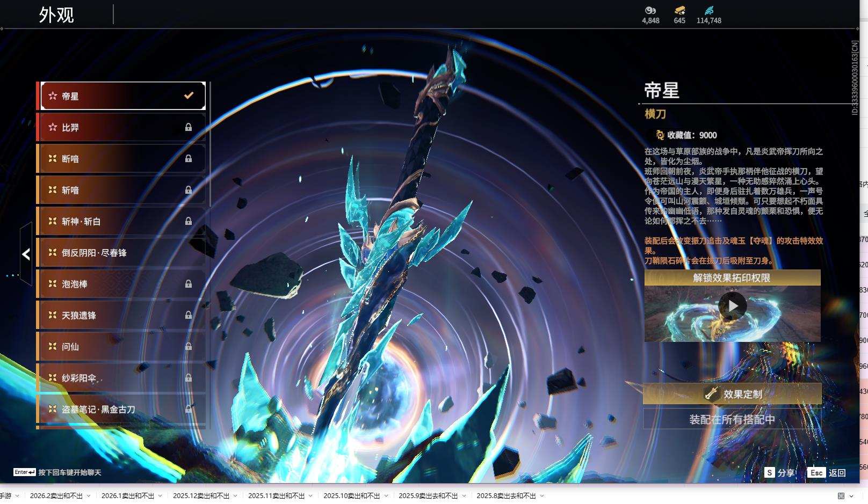Viewport: 868px width, 504px height.
Task: Click the lock icon on the 天狼遗锋 row
Action: coord(189,315)
